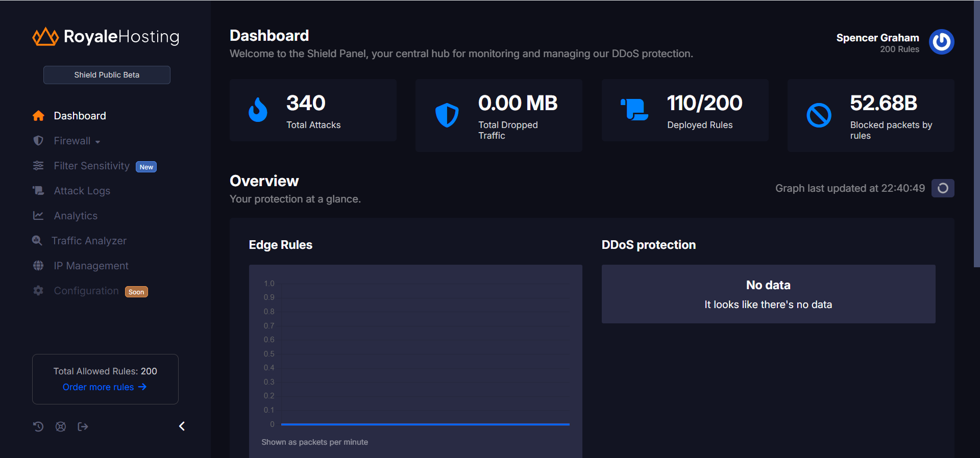Refresh the overview graph
This screenshot has width=980, height=458.
click(x=942, y=188)
